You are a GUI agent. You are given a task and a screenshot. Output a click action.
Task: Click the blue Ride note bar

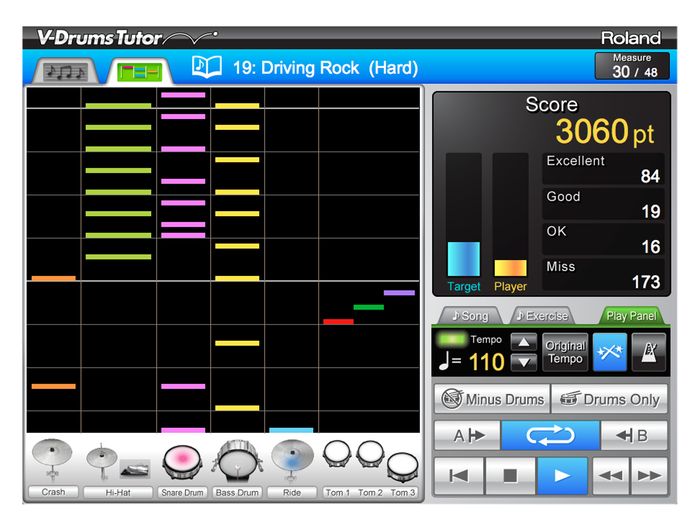(291, 430)
